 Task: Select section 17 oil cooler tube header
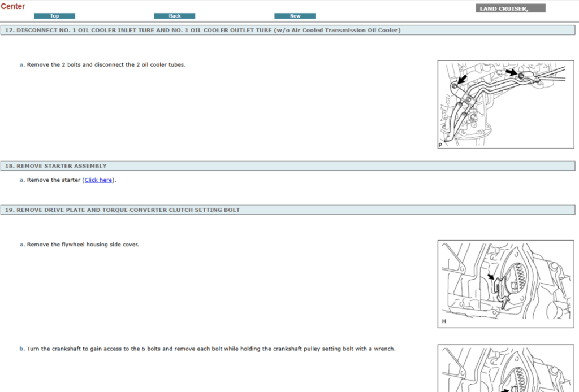click(x=202, y=30)
